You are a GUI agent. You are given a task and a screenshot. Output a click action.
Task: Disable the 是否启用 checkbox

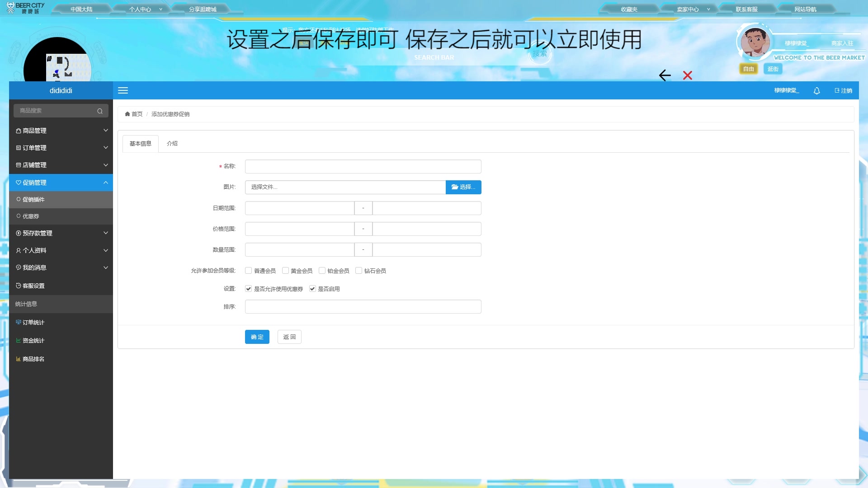pyautogui.click(x=312, y=289)
